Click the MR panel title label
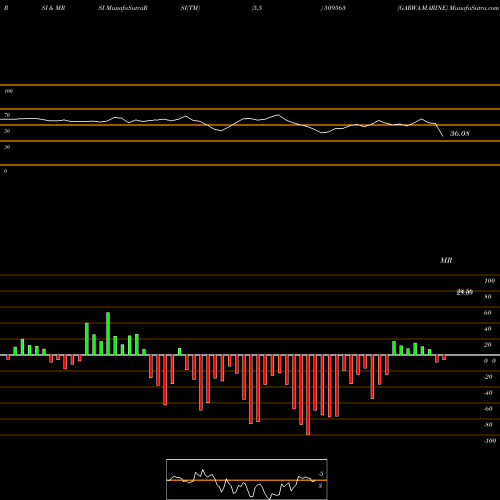The image size is (500, 500). (446, 260)
